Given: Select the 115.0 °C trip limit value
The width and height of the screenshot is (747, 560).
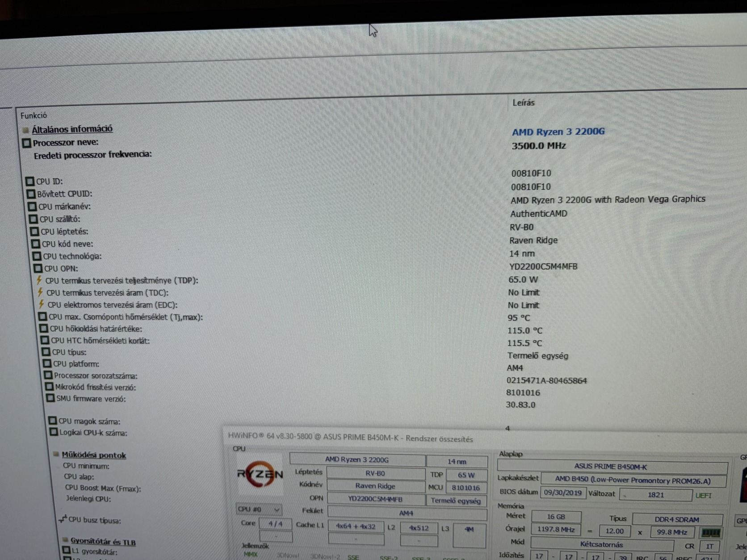Looking at the screenshot, I should (x=525, y=330).
